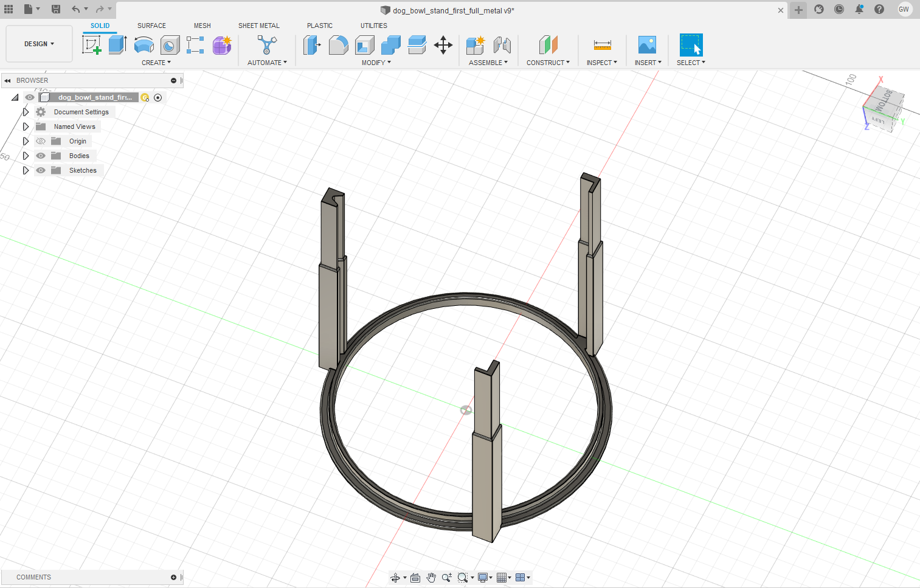Choose the Offset Plane construct icon
Image resolution: width=920 pixels, height=588 pixels.
pyautogui.click(x=548, y=45)
